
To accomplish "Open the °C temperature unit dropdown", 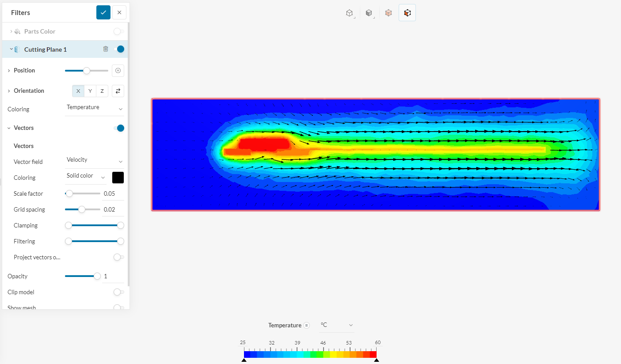I will (337, 325).
